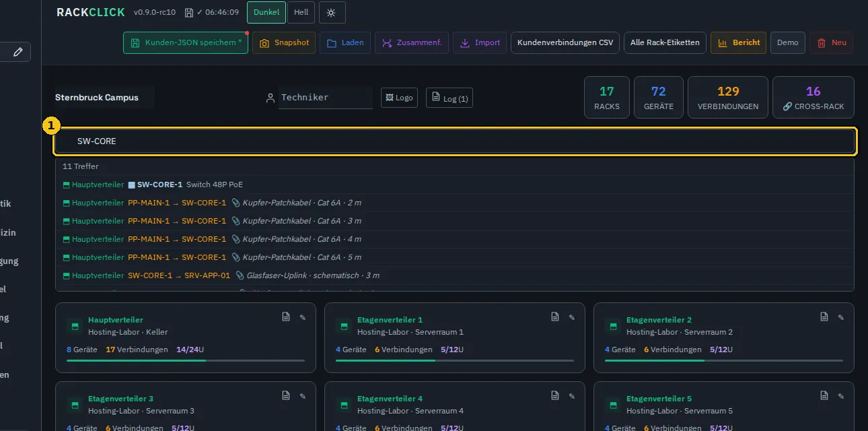Open the notes document icon on Hauptverteiler card

286,317
